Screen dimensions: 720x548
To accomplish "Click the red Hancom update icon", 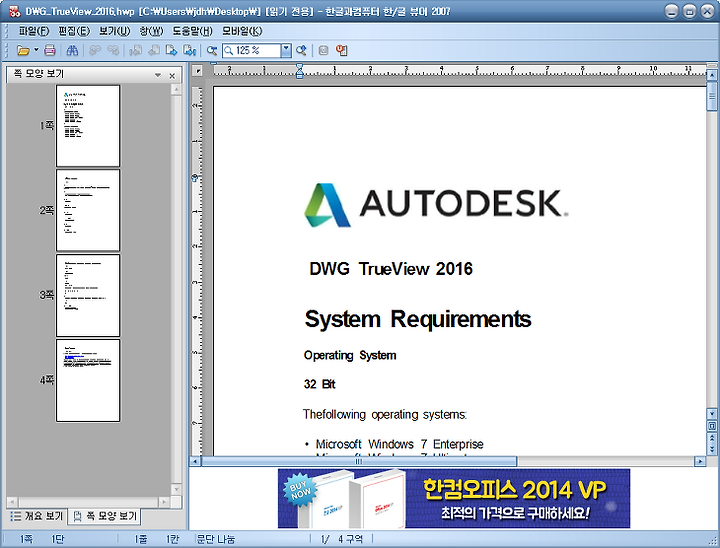I will click(x=342, y=50).
